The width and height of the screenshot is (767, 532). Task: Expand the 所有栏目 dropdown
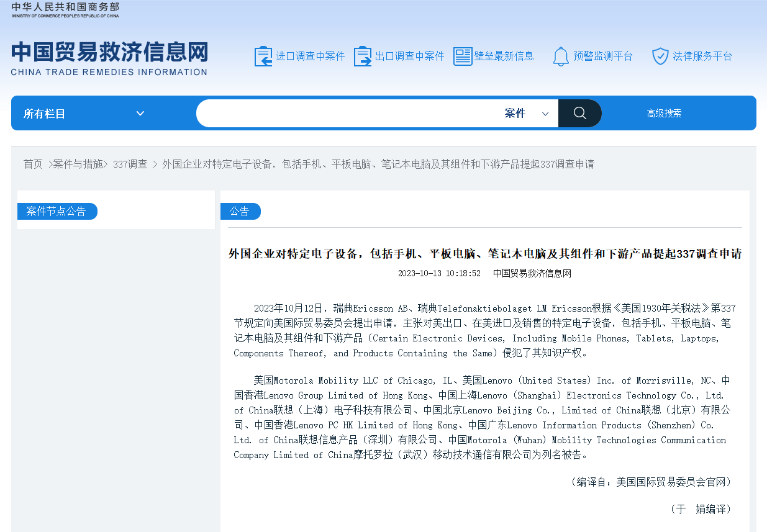point(84,114)
